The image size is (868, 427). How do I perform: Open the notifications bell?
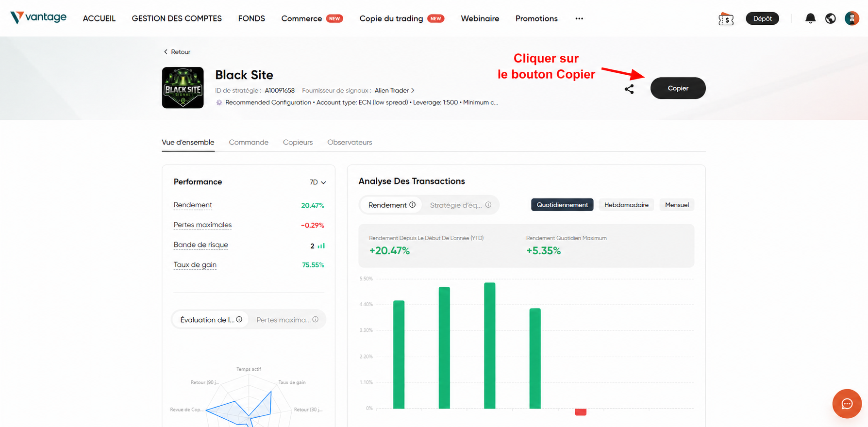tap(810, 18)
